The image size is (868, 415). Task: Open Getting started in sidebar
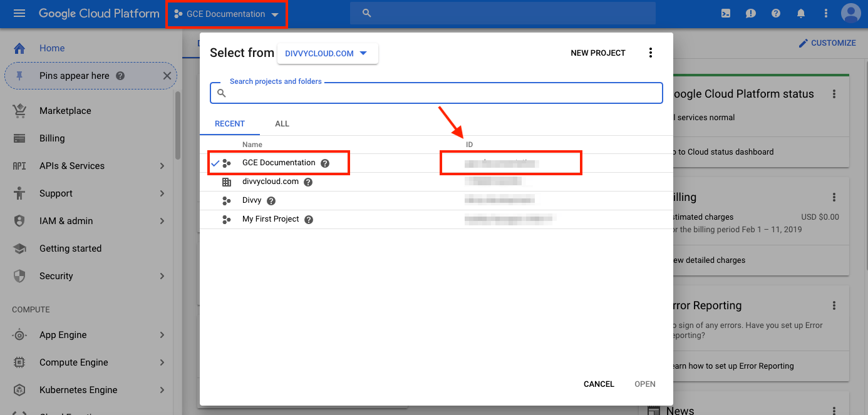coord(70,248)
